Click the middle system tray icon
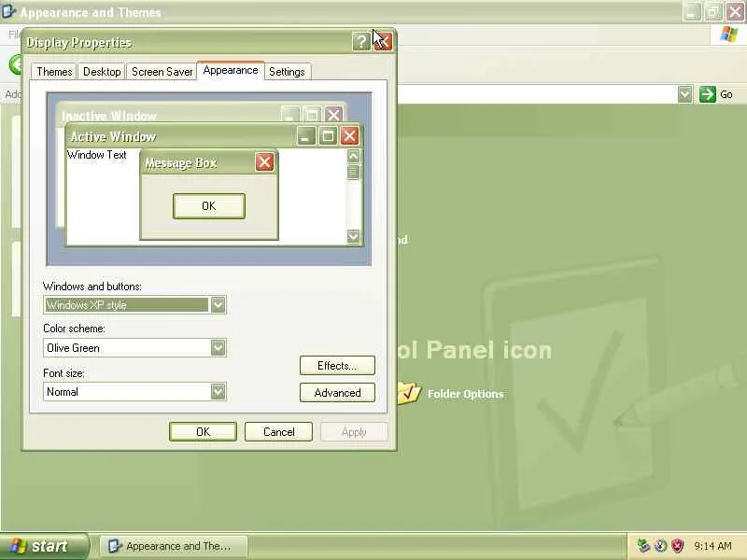This screenshot has height=560, width=747. tap(660, 545)
